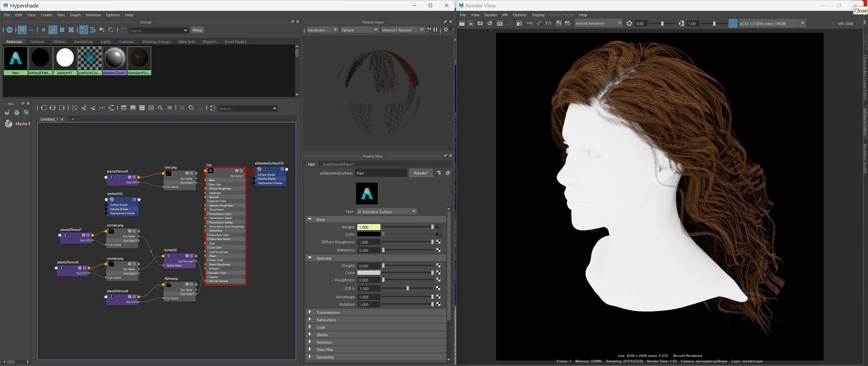Toggle grid display in node editor
The width and height of the screenshot is (868, 366).
(x=182, y=108)
